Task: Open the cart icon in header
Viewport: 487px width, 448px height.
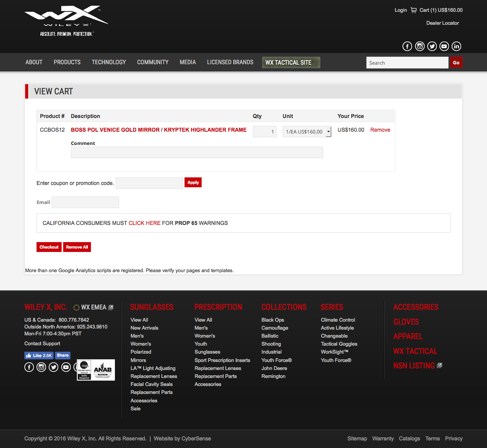Action: point(414,10)
